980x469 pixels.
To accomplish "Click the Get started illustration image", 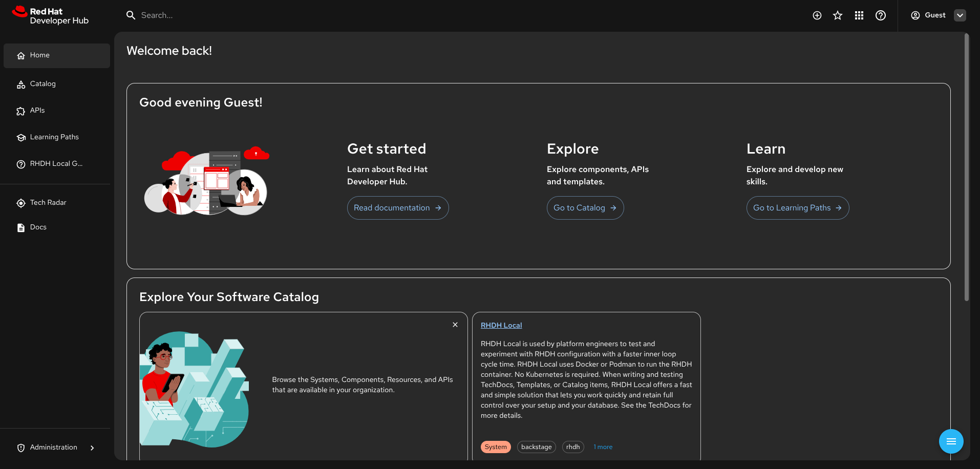I will pos(207,181).
